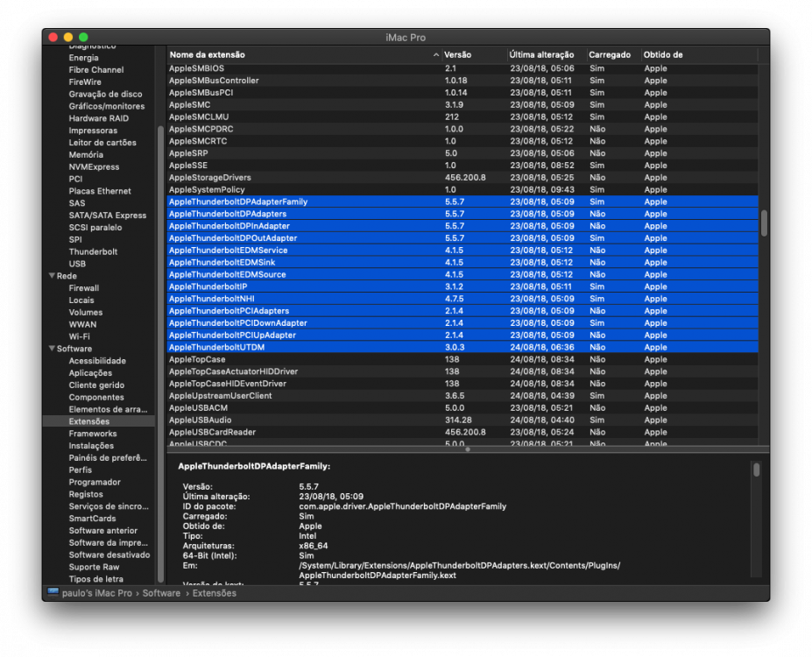Open Registos in the sidebar
This screenshot has height=657, width=812.
pyautogui.click(x=86, y=494)
